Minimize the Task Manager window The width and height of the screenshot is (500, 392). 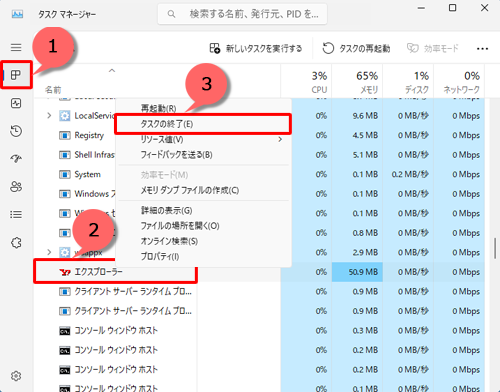pos(421,8)
